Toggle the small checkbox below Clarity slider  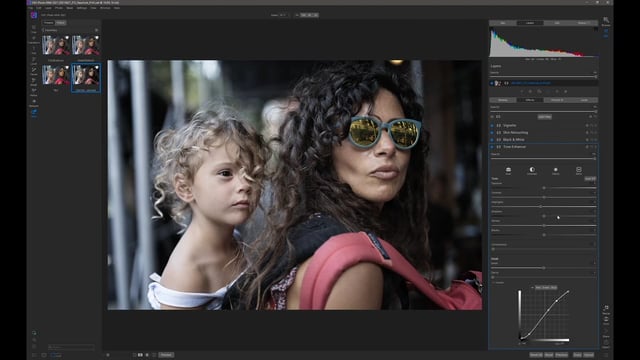pos(493,282)
